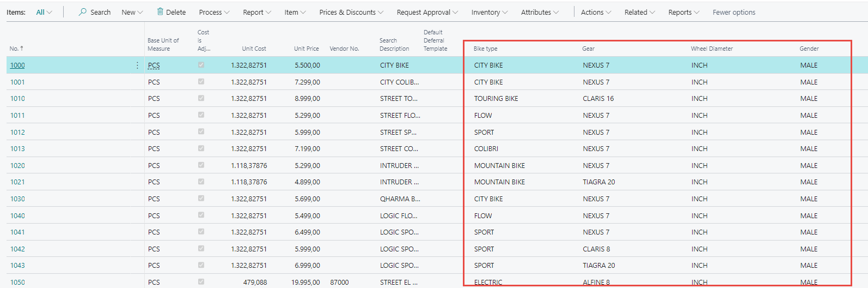Screen dimensions: 868x288
Task: Click Base Unit of Measure PCS for item 1000
Action: coord(154,65)
